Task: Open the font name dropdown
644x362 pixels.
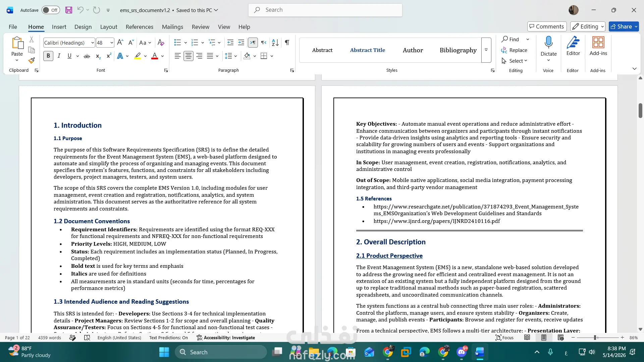Action: pyautogui.click(x=93, y=43)
